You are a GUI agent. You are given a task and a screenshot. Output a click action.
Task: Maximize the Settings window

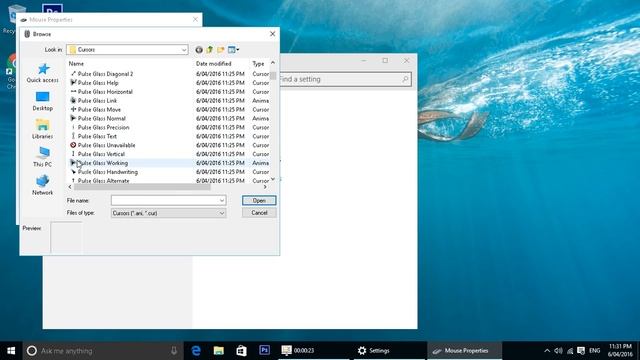(385, 60)
